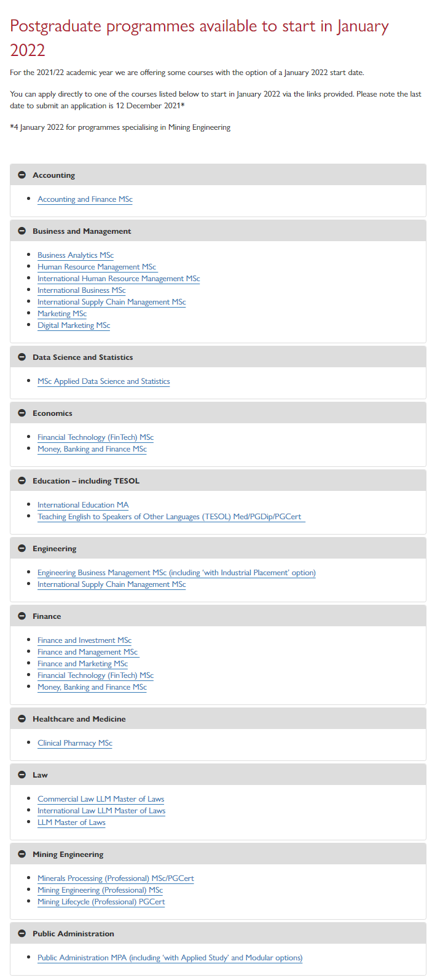This screenshot has width=432, height=980.
Task: Collapse Business and Management minus icon
Action: pyautogui.click(x=22, y=231)
